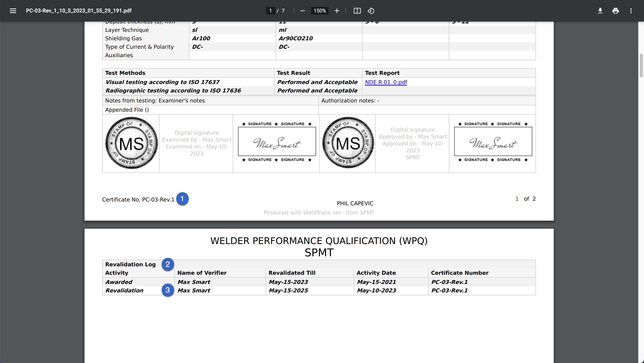This screenshot has height=363, width=644.
Task: Click the 'Ar100' shielding gas value
Action: coord(201,38)
